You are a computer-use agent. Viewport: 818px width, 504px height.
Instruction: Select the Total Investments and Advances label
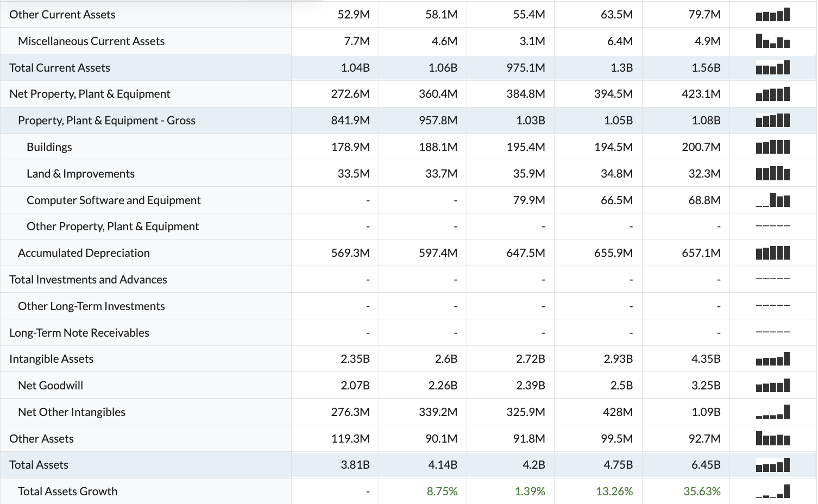[88, 280]
